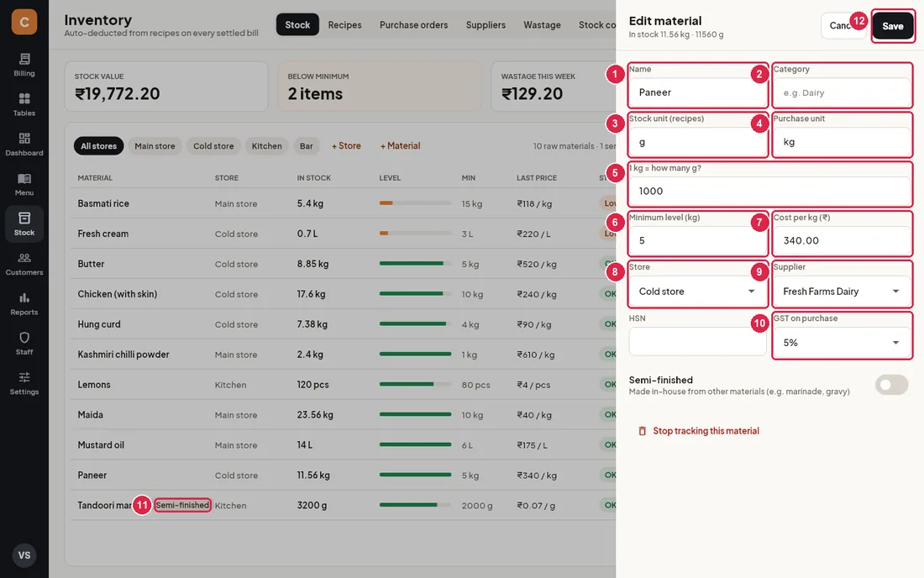The image size is (924, 578).
Task: Expand the GST on purchase dropdown
Action: [842, 342]
